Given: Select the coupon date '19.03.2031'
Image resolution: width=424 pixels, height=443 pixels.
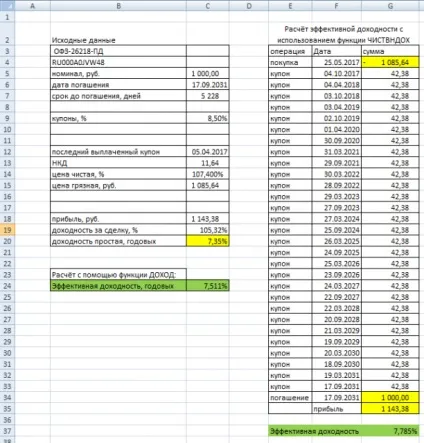Looking at the screenshot, I should 336,375.
